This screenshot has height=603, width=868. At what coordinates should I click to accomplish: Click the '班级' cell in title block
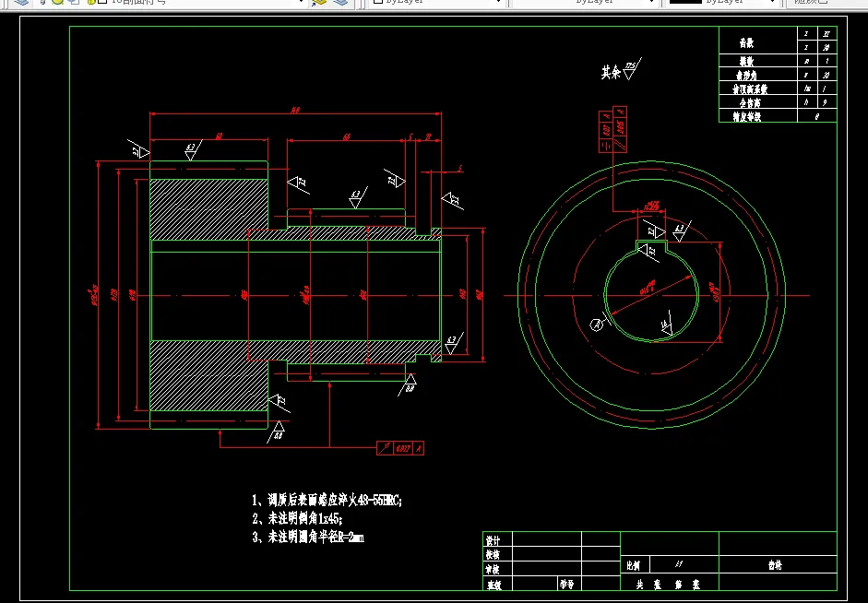(498, 583)
